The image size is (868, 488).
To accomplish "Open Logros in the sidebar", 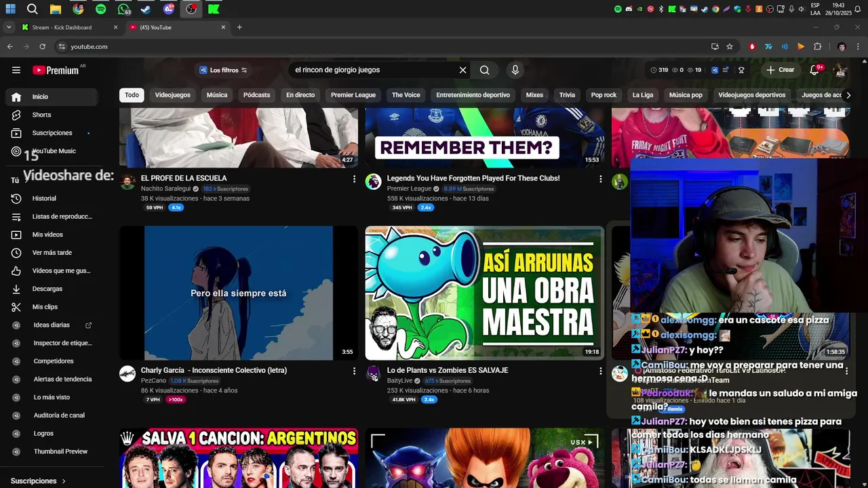I will point(53,434).
